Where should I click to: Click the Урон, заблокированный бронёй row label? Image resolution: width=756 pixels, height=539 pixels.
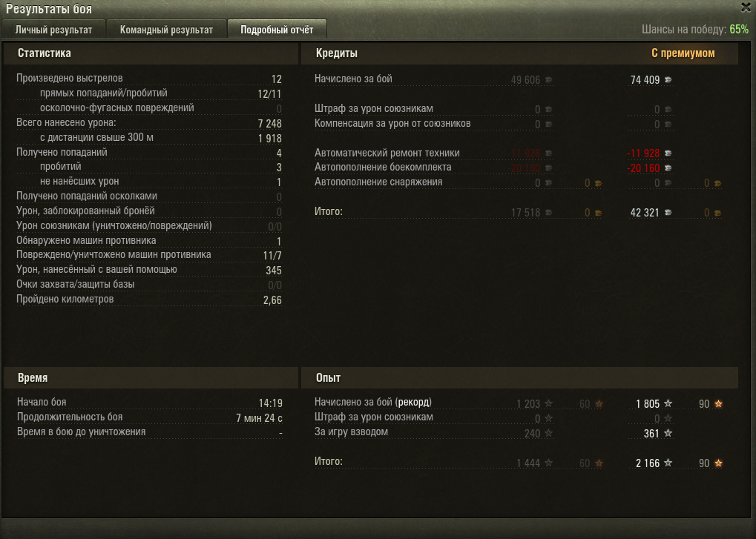pos(85,211)
